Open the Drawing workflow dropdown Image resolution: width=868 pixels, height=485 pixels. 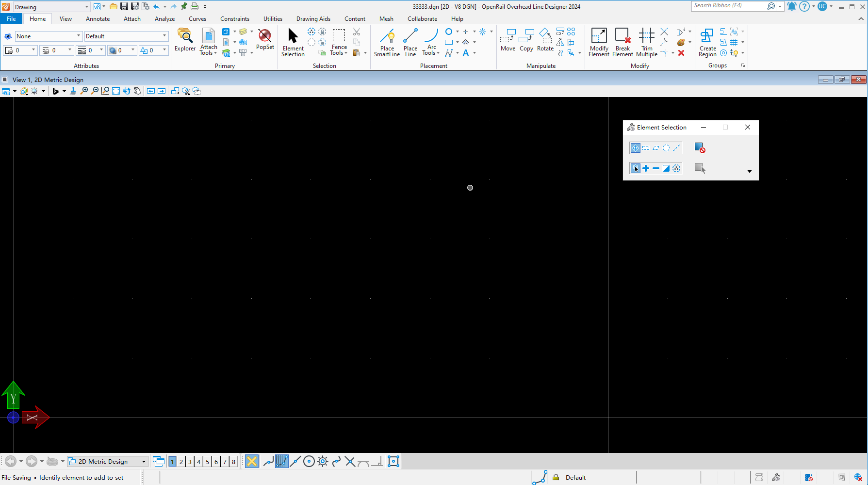87,7
